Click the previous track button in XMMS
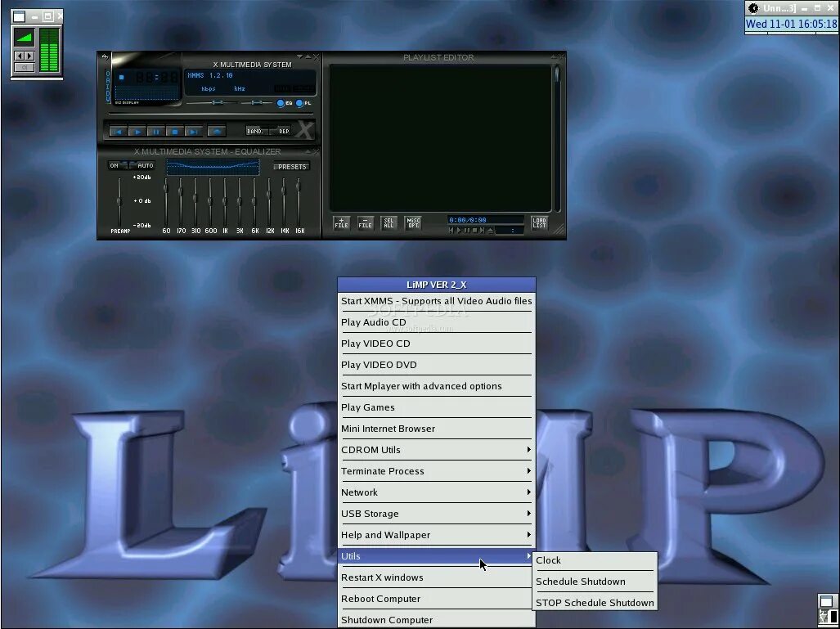The height and width of the screenshot is (629, 840). pos(119,131)
